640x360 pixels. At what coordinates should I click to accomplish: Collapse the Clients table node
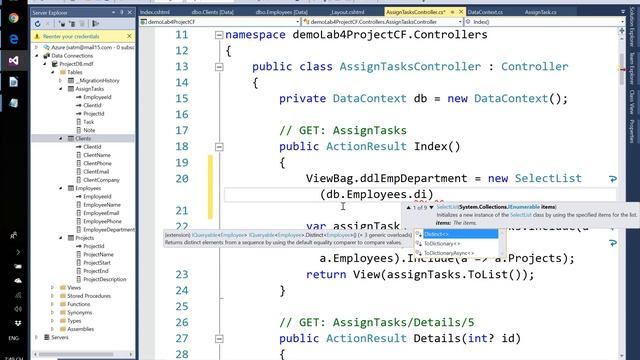click(61, 138)
